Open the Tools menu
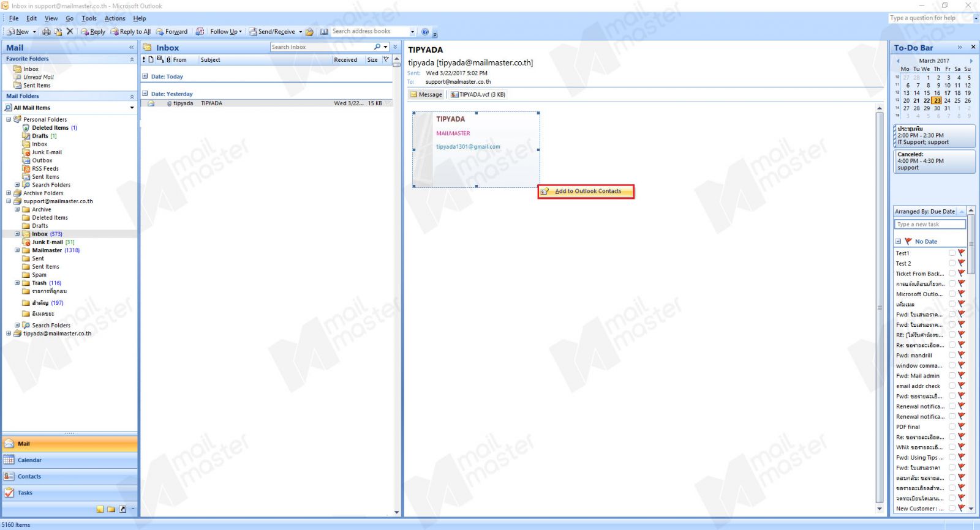This screenshot has width=980, height=530. click(x=89, y=18)
